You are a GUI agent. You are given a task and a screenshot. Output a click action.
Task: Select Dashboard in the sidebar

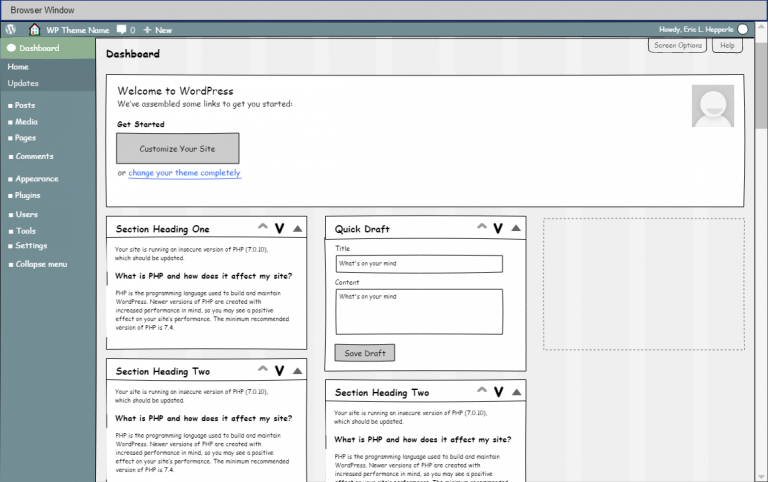[x=48, y=48]
